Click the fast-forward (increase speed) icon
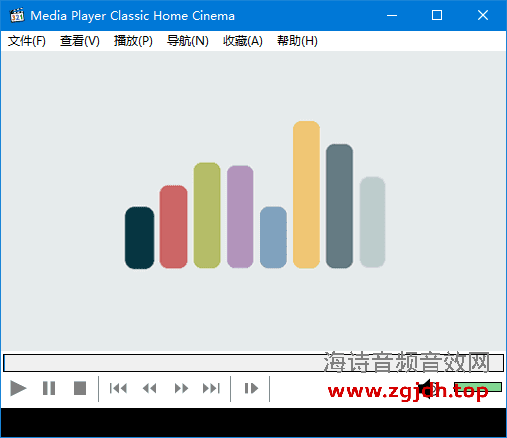Screen dimensions: 507x438 (181, 388)
